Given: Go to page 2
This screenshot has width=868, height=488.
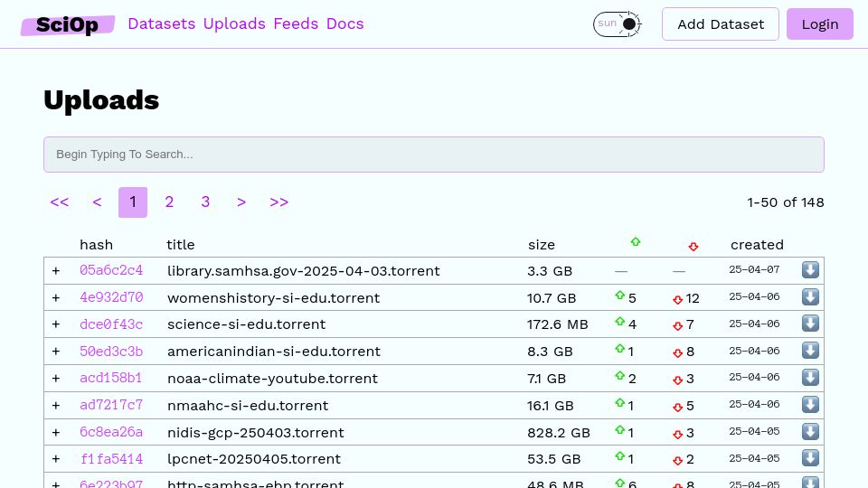Looking at the screenshot, I should 169,202.
